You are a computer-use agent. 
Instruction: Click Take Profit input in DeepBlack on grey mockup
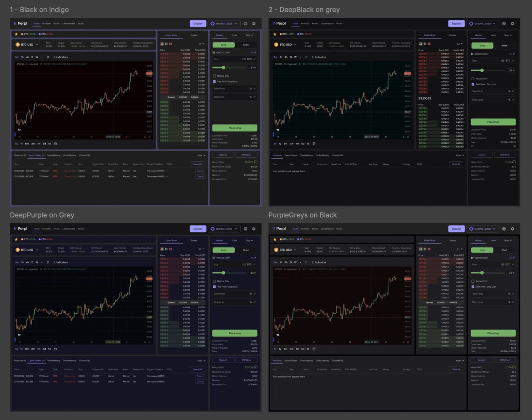tap(493, 91)
